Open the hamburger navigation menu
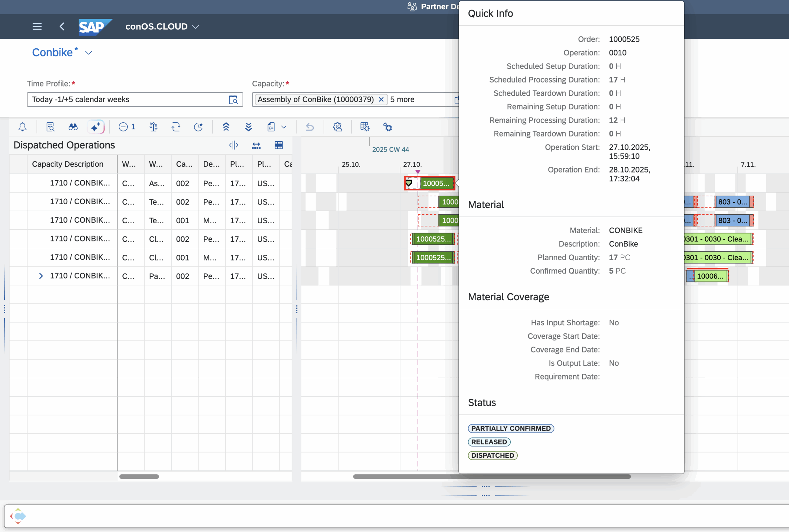The height and width of the screenshot is (532, 789). [x=37, y=26]
